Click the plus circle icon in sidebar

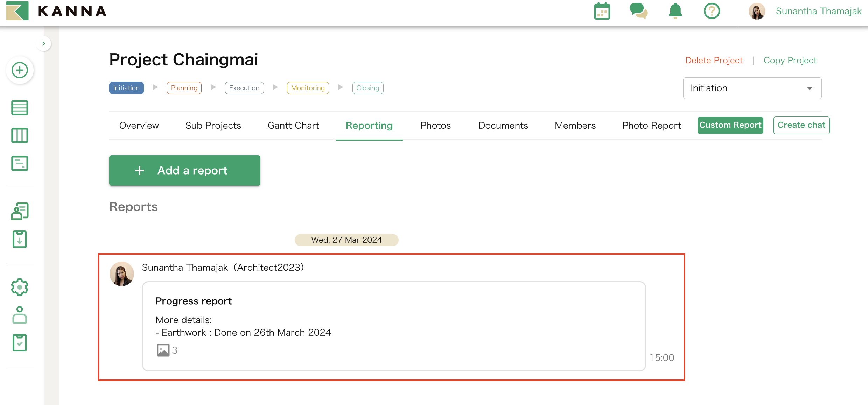tap(20, 70)
